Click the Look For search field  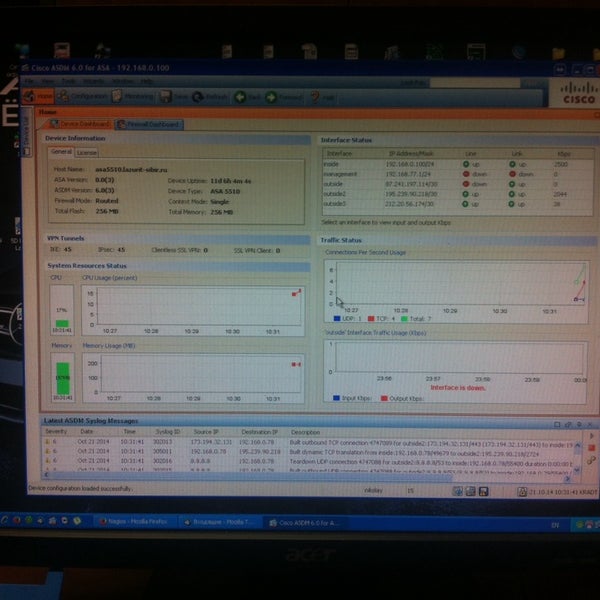tap(474, 83)
